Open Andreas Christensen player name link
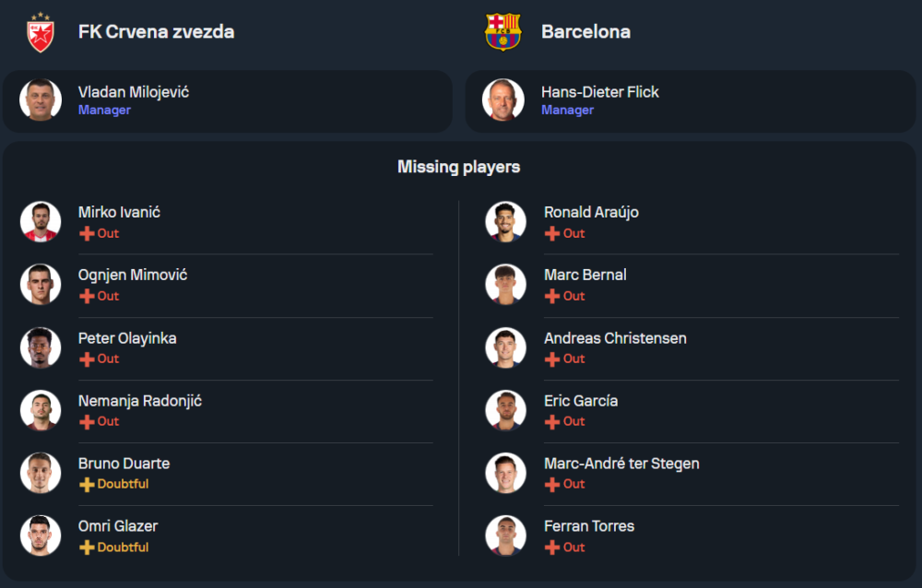The width and height of the screenshot is (922, 588). (615, 338)
